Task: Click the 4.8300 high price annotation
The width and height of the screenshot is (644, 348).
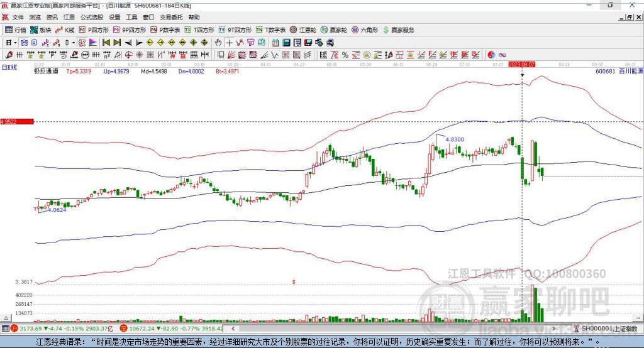Action: coord(455,139)
